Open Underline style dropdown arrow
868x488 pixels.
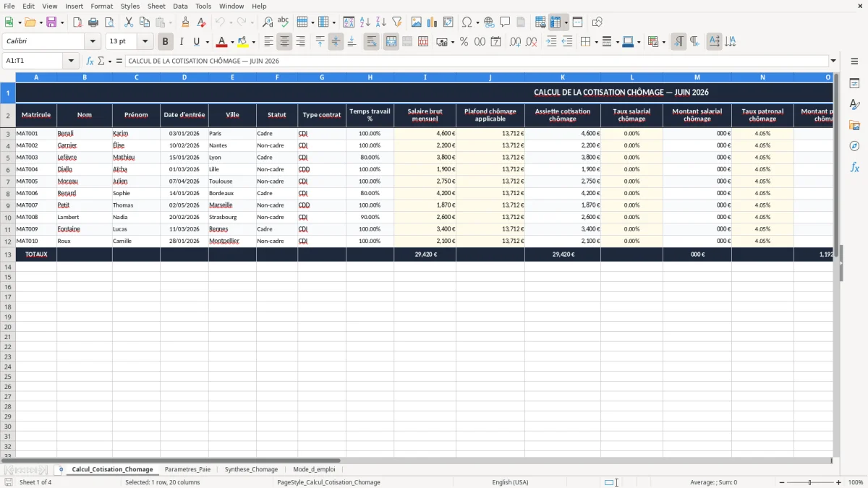point(207,42)
